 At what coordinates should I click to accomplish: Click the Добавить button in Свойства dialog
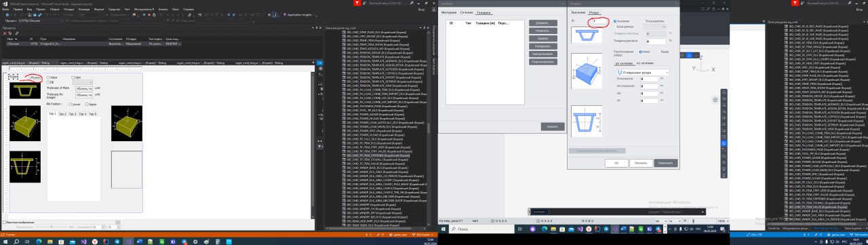point(542,23)
